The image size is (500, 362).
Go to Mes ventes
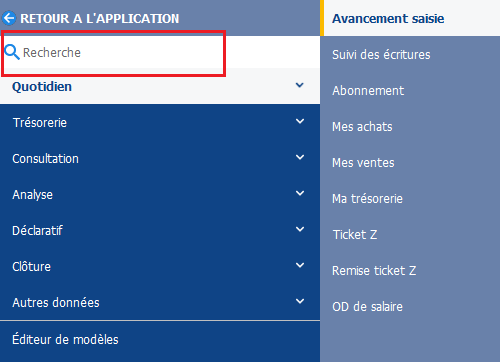363,163
